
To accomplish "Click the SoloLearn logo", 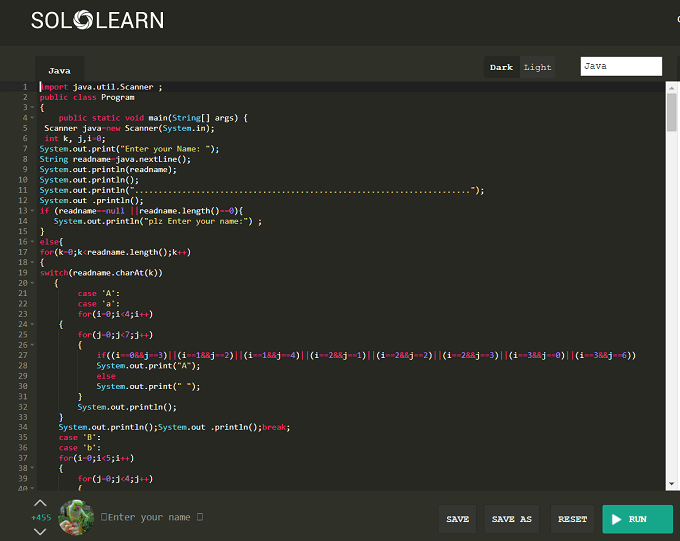I will pos(97,20).
